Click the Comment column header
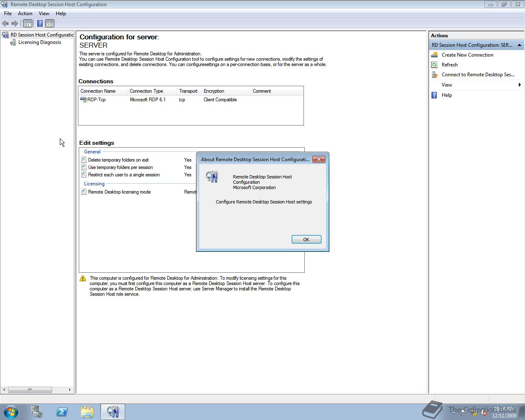Viewport: 525px width, 420px height. tap(277, 91)
